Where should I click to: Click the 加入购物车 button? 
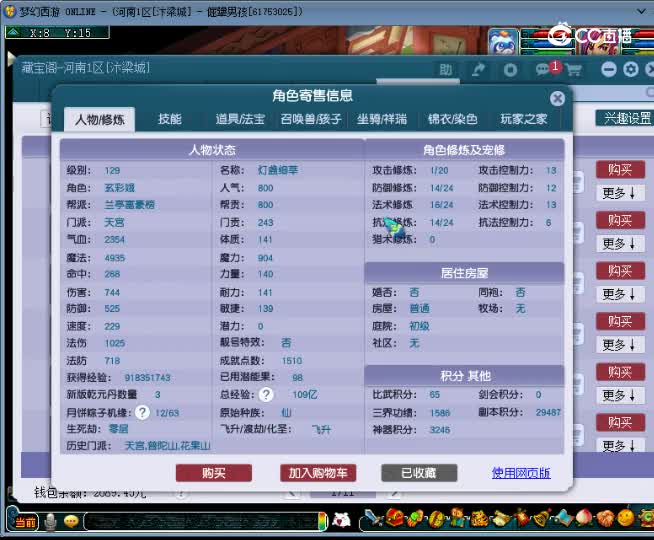click(318, 473)
